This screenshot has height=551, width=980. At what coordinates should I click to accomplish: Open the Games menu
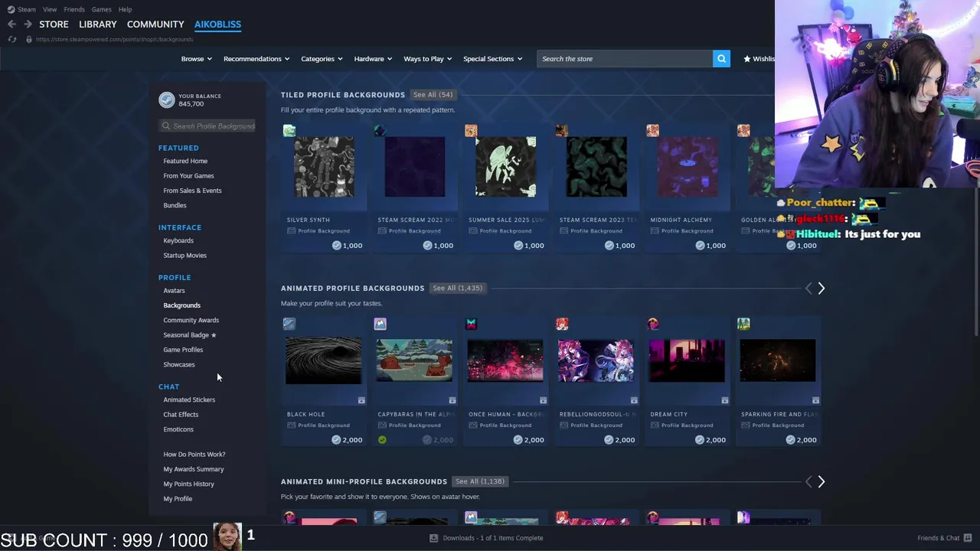coord(101,9)
